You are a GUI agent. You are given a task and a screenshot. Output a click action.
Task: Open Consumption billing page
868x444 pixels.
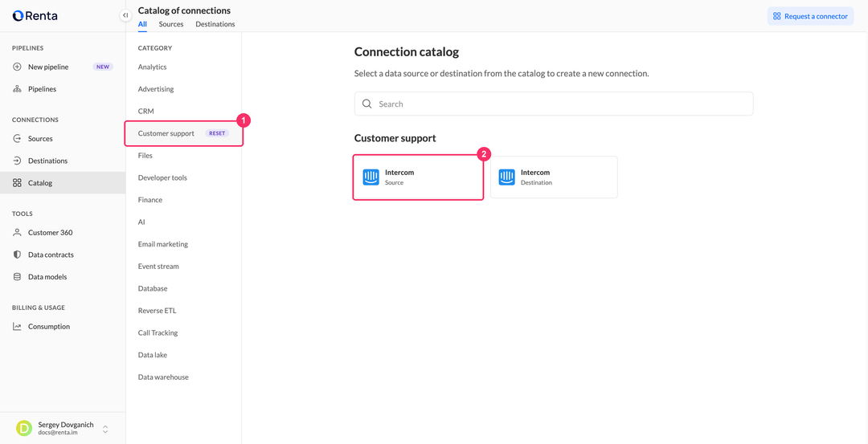pyautogui.click(x=63, y=327)
